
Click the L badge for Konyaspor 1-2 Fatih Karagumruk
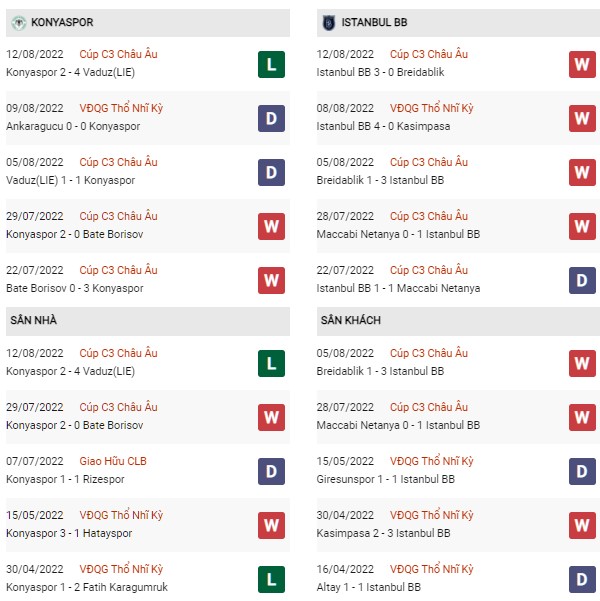[271, 580]
